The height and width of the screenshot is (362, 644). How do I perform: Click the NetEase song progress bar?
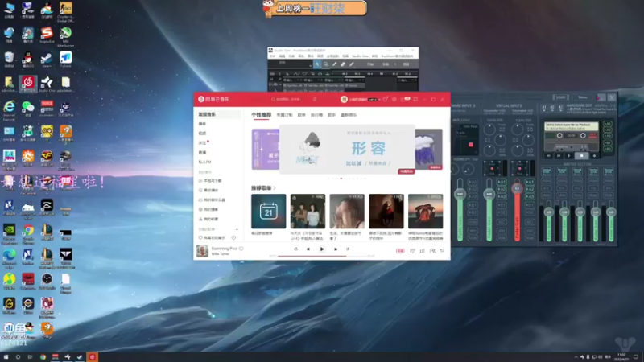[x=322, y=256]
